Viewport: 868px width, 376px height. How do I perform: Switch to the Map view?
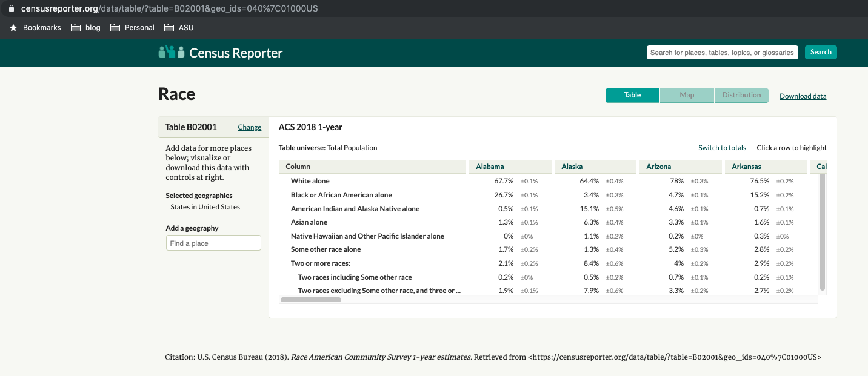pos(687,95)
